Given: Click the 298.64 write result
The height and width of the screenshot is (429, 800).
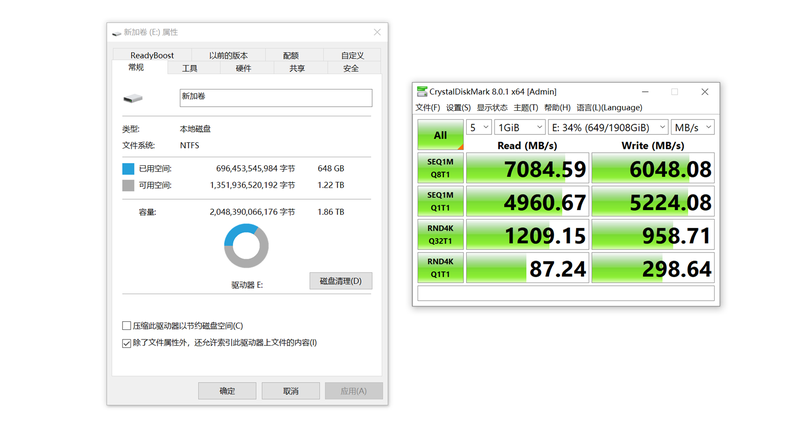Looking at the screenshot, I should (x=653, y=268).
